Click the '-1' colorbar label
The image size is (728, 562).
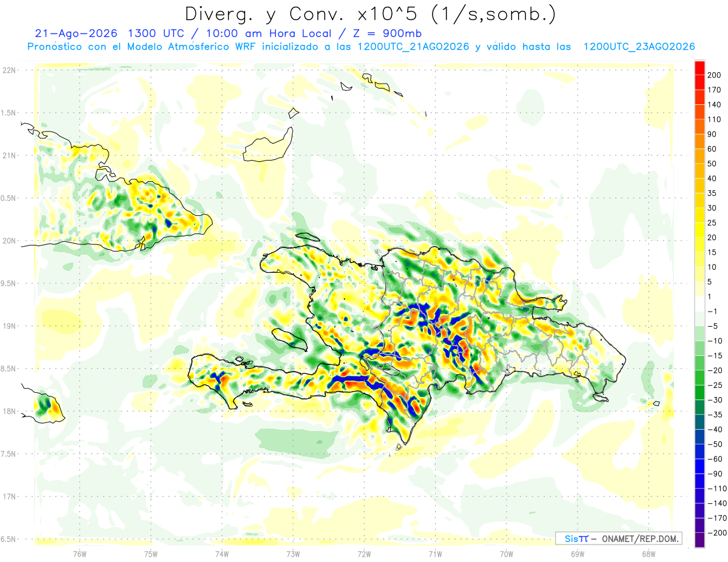(713, 311)
